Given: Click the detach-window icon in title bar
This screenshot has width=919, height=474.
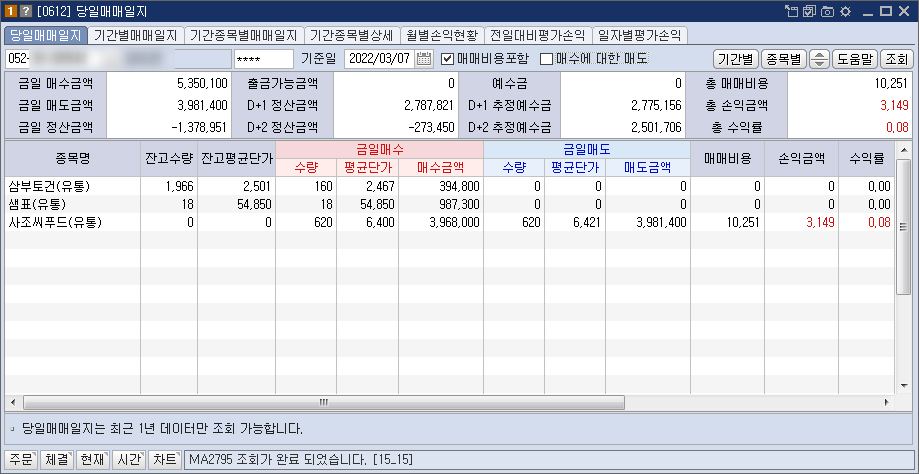Looking at the screenshot, I should tap(792, 11).
